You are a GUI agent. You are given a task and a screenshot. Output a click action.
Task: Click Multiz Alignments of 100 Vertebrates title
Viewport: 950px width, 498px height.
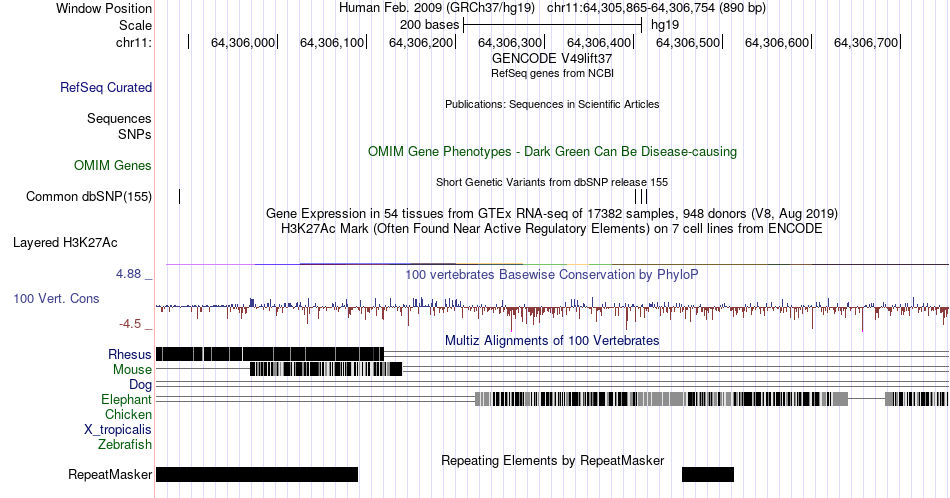coord(552,340)
